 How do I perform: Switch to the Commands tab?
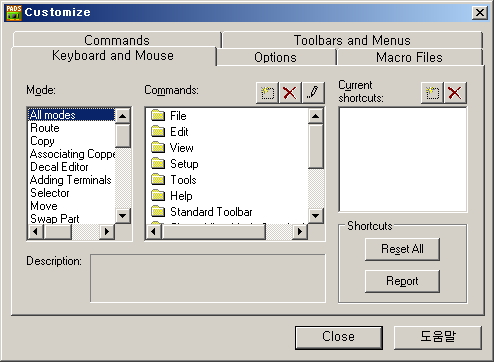point(117,40)
